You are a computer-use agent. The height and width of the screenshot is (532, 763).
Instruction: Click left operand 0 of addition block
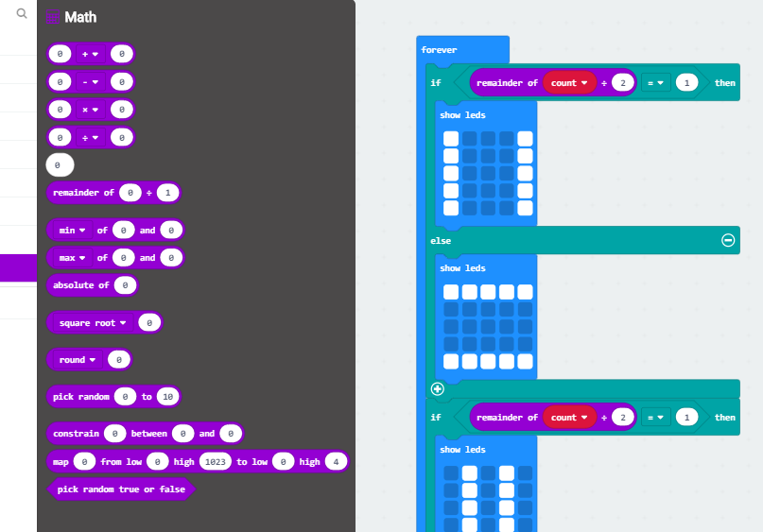click(60, 54)
